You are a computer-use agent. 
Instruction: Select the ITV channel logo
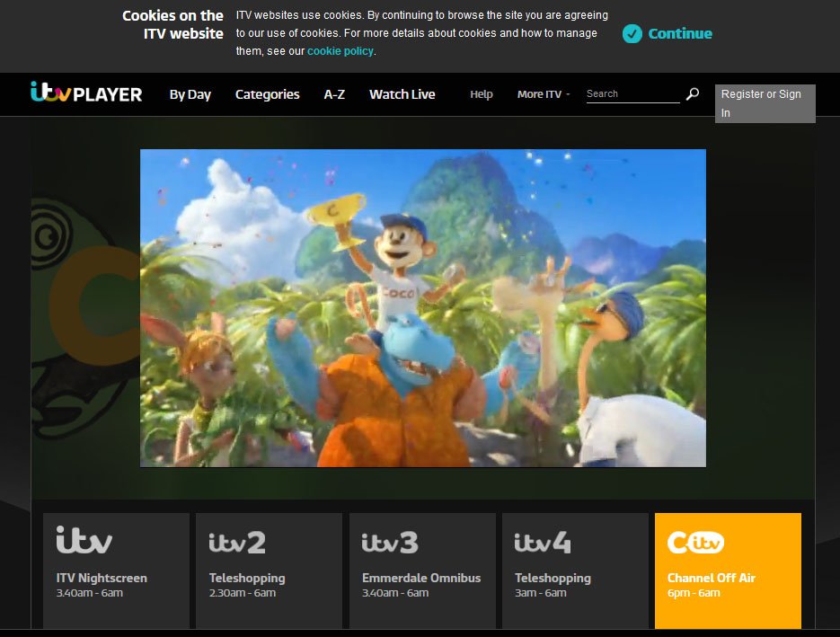coord(84,540)
